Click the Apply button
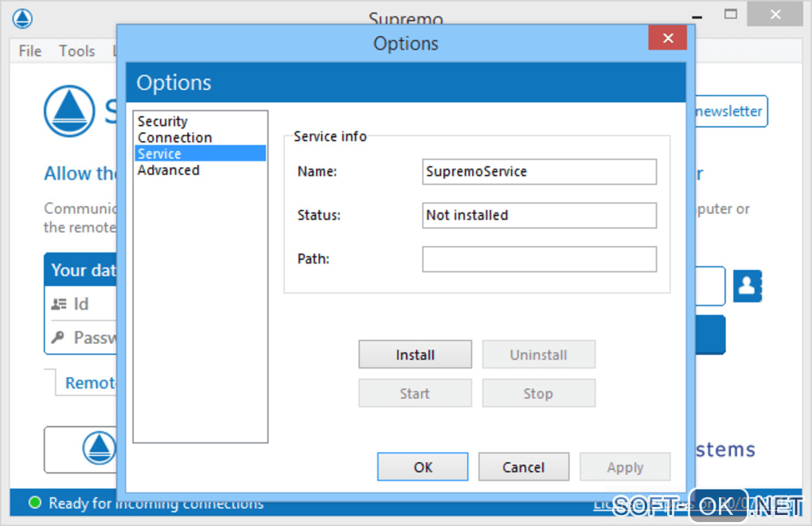Screen dimensions: 812x526 coord(625,467)
